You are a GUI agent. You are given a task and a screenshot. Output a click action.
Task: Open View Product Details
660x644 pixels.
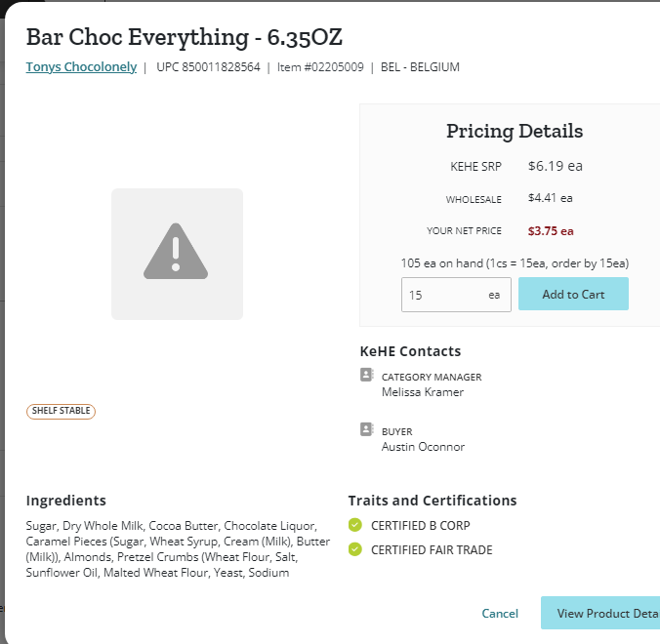[600, 614]
